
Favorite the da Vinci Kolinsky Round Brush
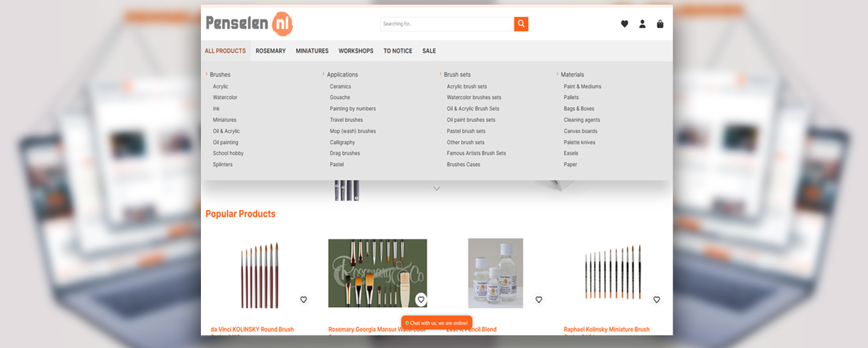[x=303, y=300]
